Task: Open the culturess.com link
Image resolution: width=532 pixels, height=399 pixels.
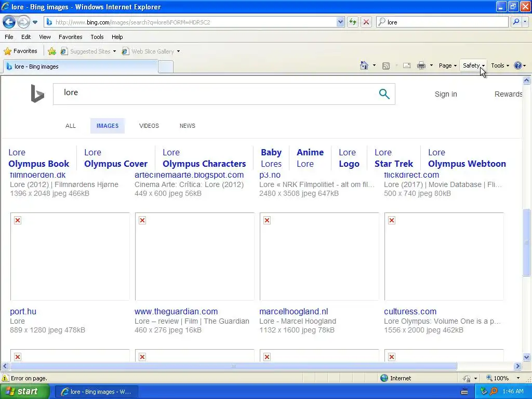Action: tap(410, 312)
